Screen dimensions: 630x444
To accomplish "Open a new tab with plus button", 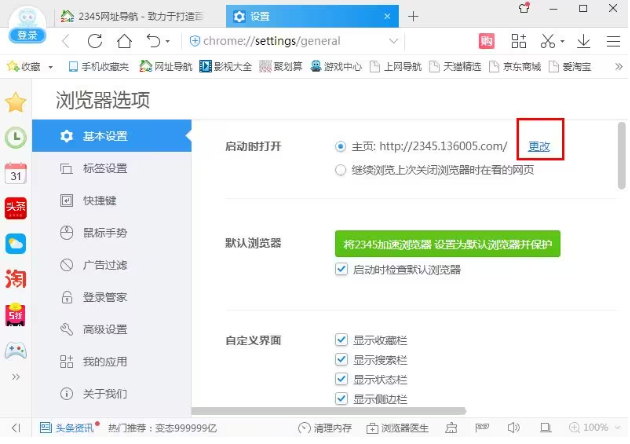I will (413, 16).
